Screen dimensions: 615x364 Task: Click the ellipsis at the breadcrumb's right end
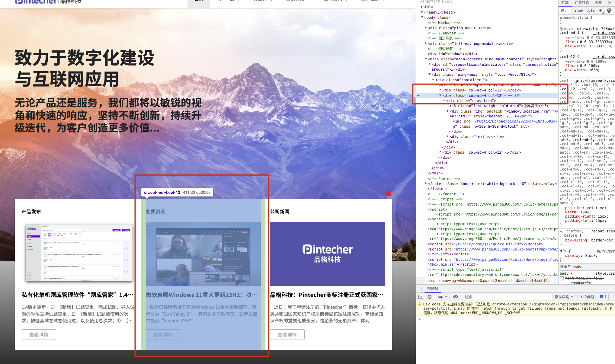tap(554, 281)
